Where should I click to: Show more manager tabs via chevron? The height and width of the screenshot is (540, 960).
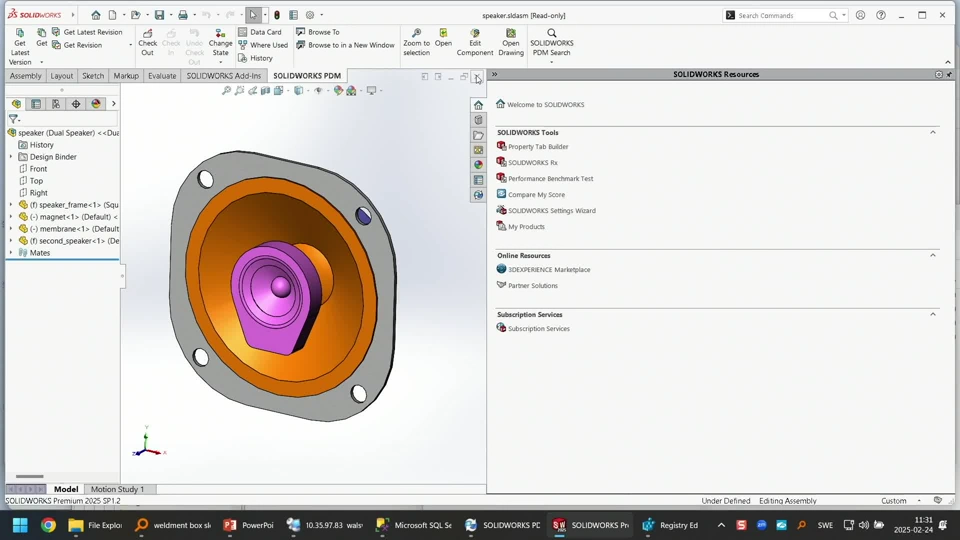pos(113,103)
